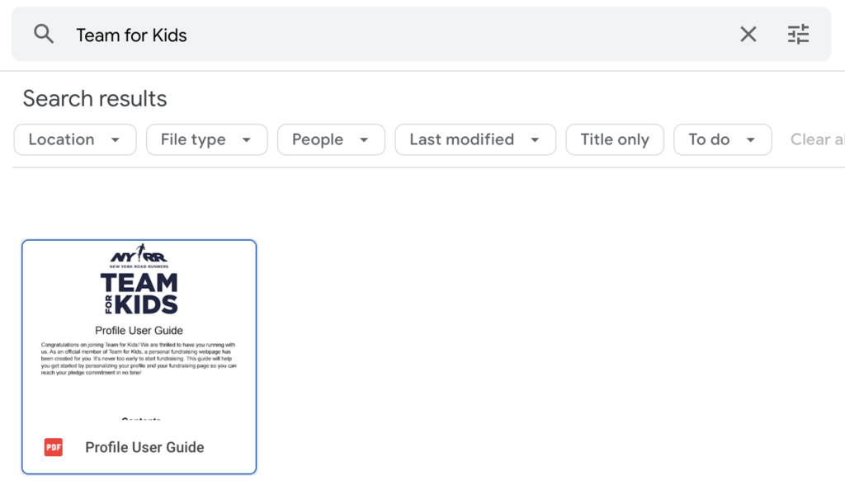Click the red PDF icon on Profile User Guide
The width and height of the screenshot is (845, 504).
tap(53, 447)
